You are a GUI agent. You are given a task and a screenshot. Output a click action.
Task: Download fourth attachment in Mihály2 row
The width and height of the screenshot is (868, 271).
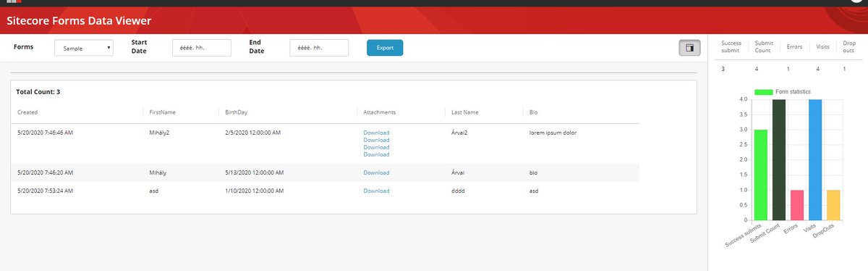pos(376,154)
